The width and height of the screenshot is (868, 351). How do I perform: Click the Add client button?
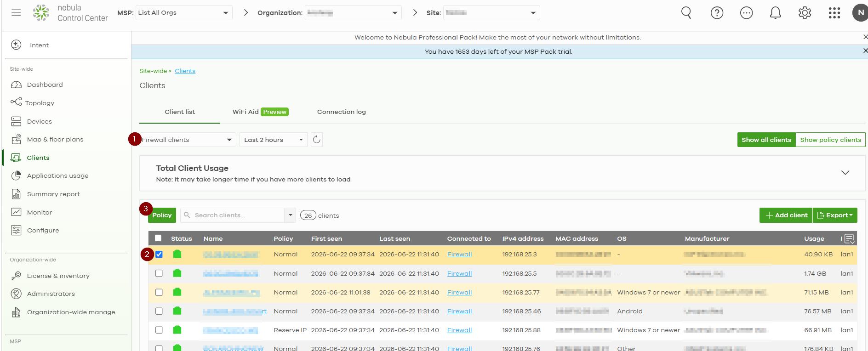tap(786, 215)
